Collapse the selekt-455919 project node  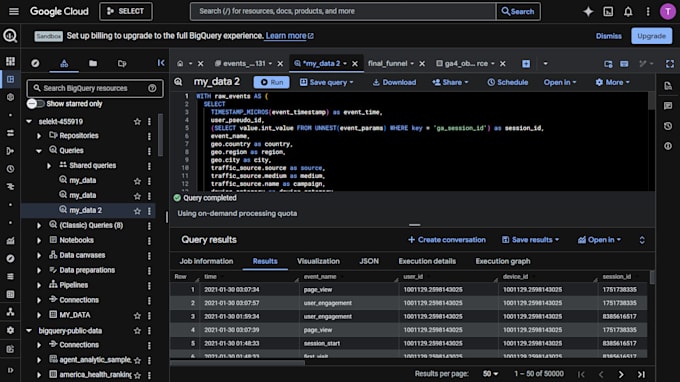29,122
